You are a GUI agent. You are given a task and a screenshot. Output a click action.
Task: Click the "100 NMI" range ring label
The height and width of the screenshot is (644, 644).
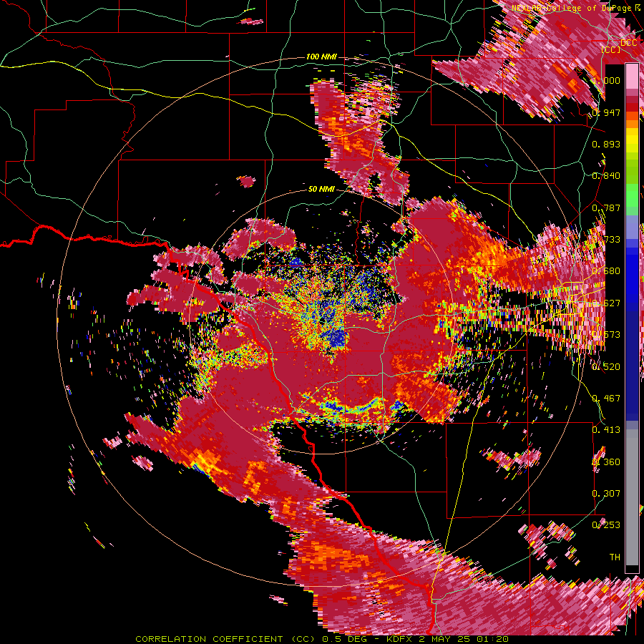[321, 57]
